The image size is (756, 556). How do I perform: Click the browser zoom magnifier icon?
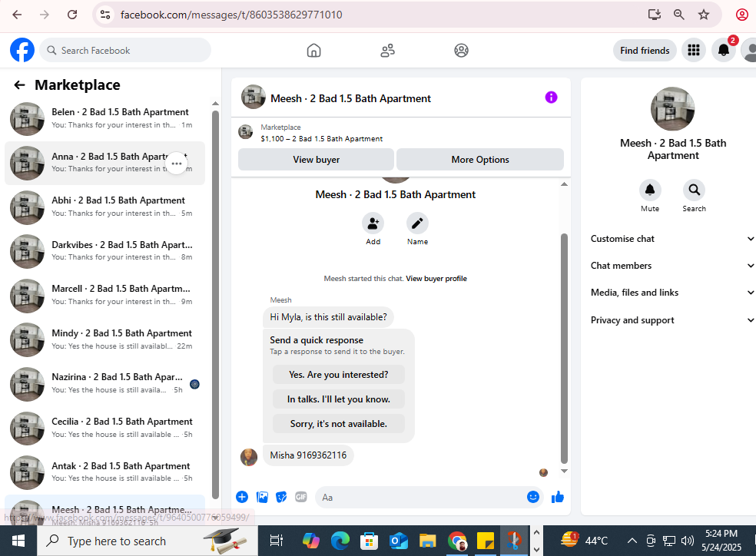pos(679,15)
